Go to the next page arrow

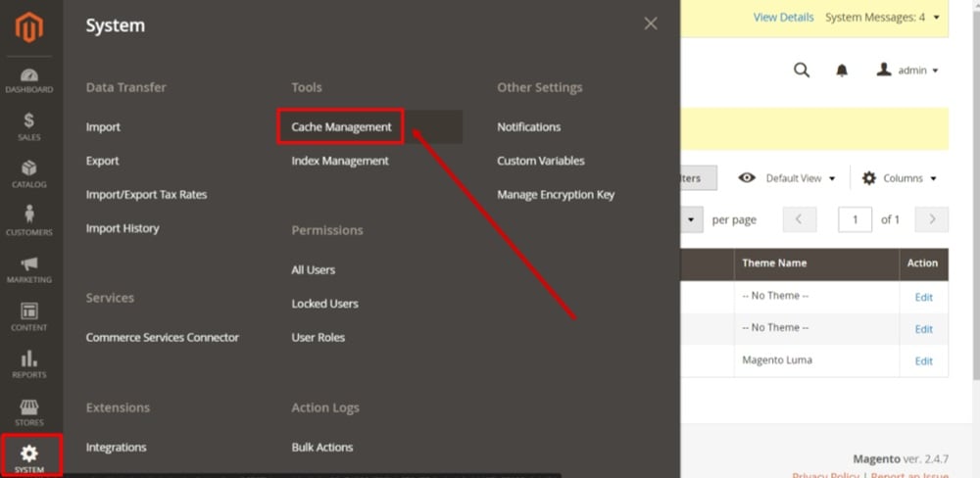click(932, 219)
